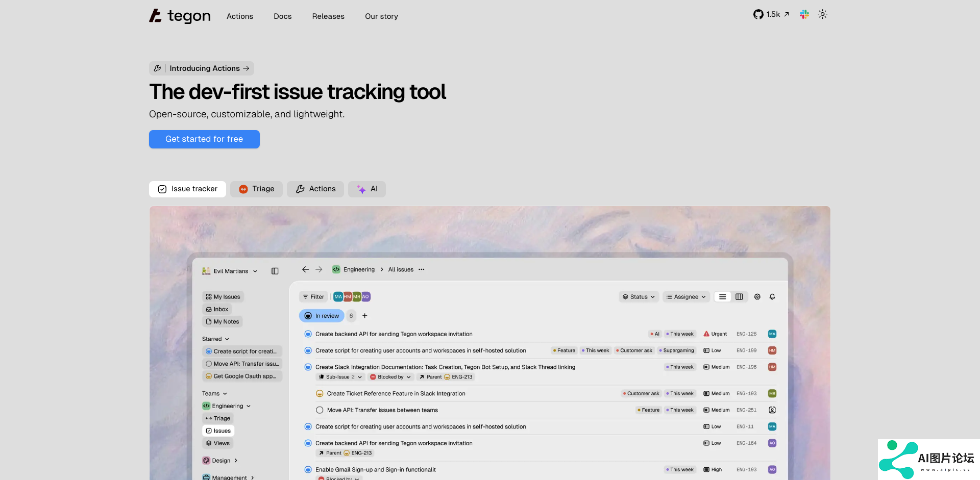Open the Evil Martians workspace dropdown
The height and width of the screenshot is (480, 980).
pos(230,271)
